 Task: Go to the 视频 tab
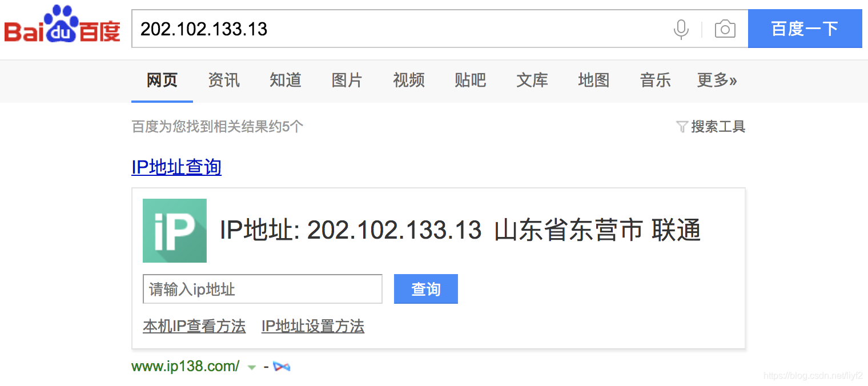[409, 81]
